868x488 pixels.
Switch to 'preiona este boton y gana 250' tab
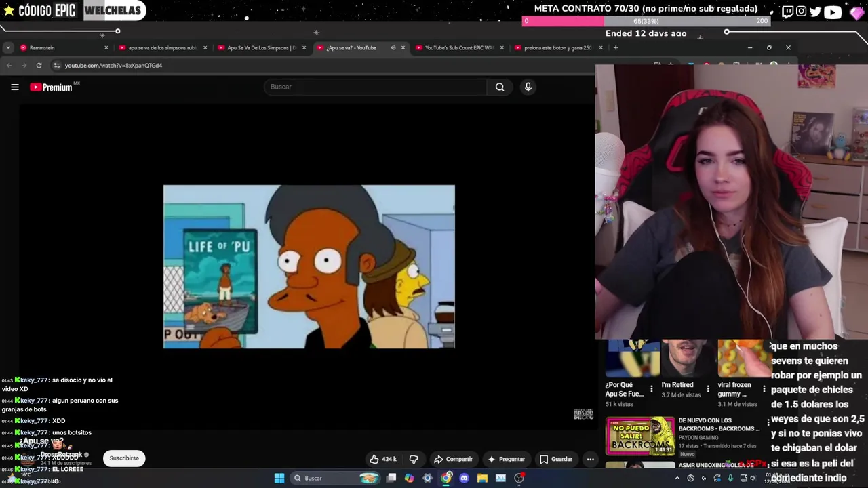click(557, 47)
